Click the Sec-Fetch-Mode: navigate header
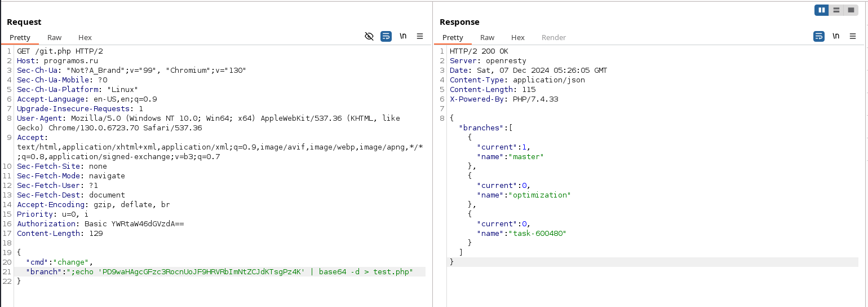868x307 pixels. pyautogui.click(x=71, y=176)
